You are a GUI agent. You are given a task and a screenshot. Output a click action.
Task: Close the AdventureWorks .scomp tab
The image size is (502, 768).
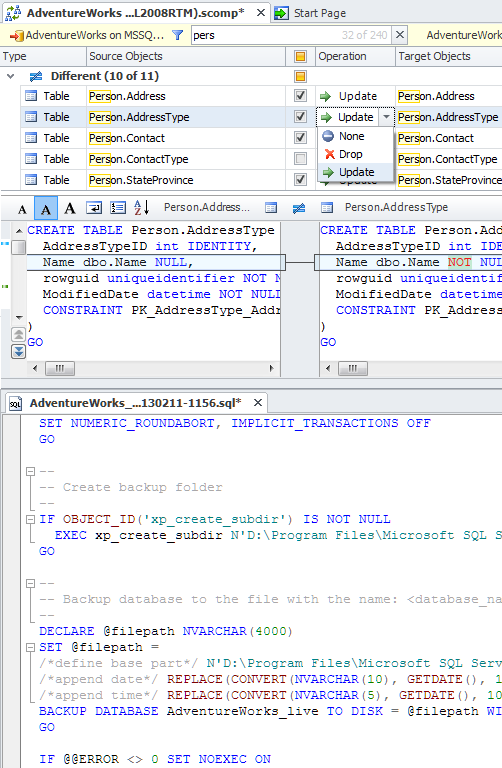[261, 13]
